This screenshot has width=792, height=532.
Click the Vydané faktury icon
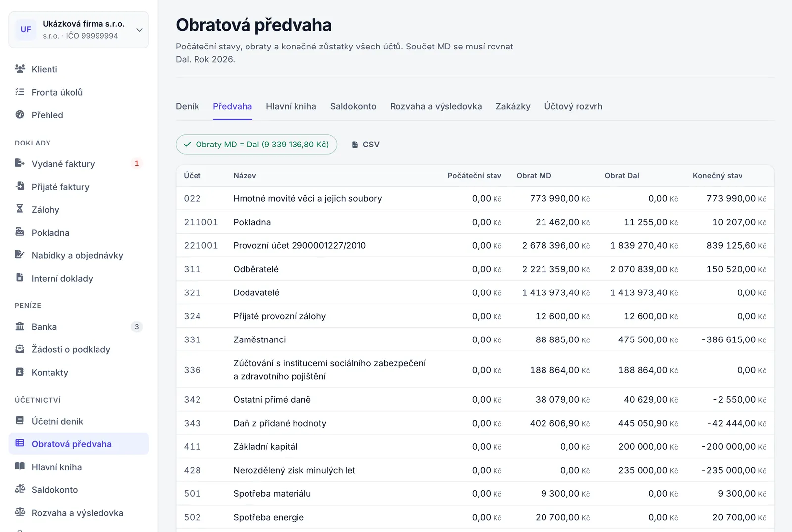20,163
